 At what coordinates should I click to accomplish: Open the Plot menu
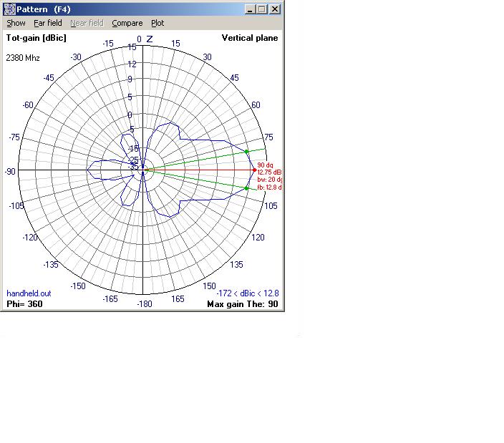(x=157, y=23)
